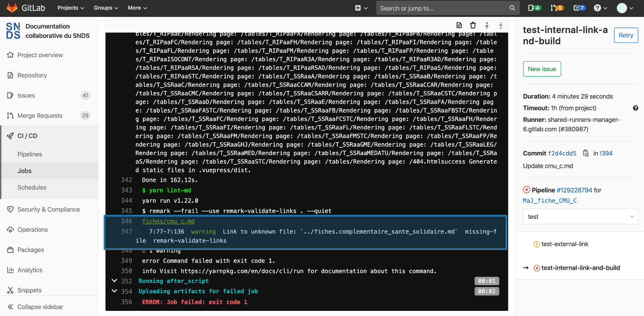Click the Analytics chart icon

pos(10,270)
